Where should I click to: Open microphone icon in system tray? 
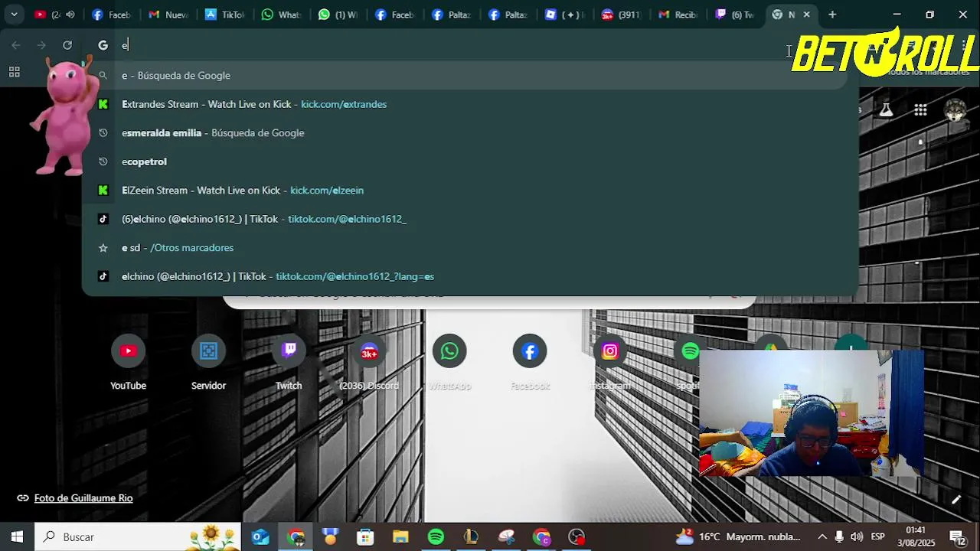[839, 536]
